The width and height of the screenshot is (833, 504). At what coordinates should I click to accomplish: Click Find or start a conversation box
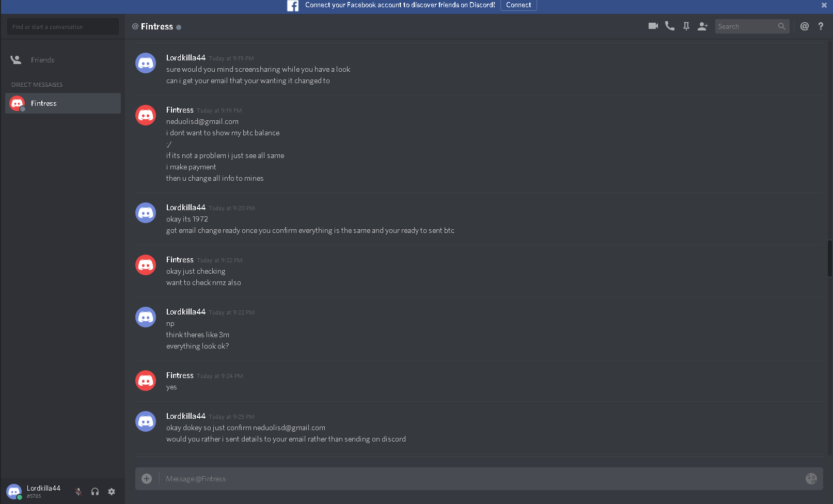63,27
